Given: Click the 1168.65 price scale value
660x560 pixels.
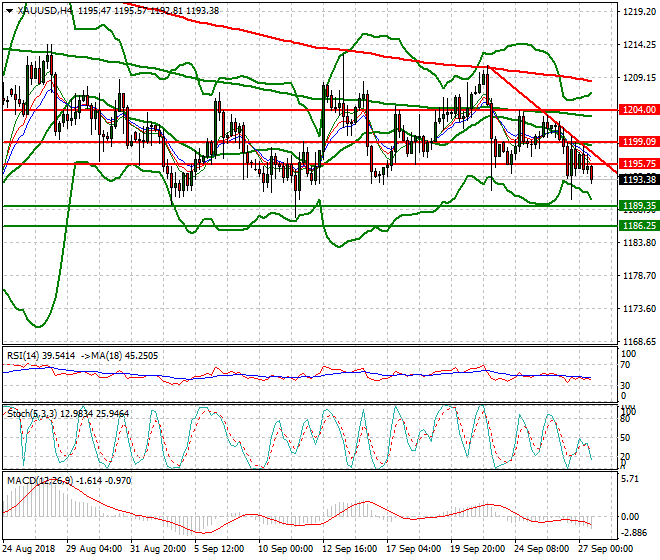Looking at the screenshot, I should [639, 341].
